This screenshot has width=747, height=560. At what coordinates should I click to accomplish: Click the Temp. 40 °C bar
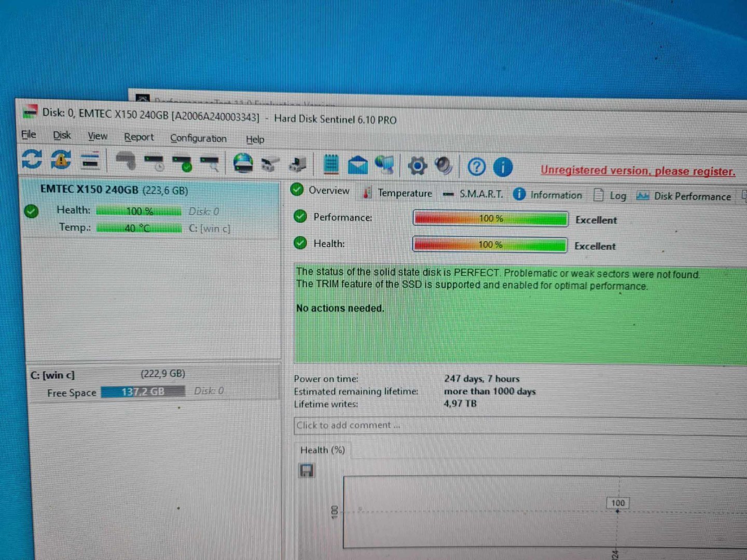(139, 228)
